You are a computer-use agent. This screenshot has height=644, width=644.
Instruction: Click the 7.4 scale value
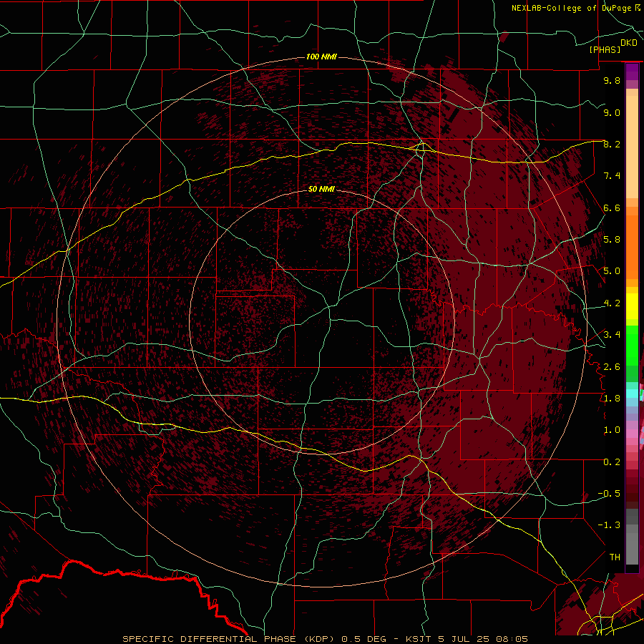click(x=612, y=176)
